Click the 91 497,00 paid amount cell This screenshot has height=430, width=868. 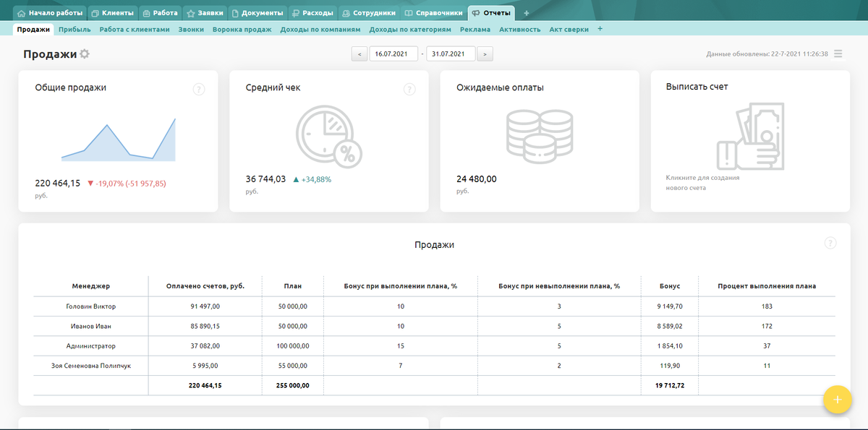tap(205, 306)
